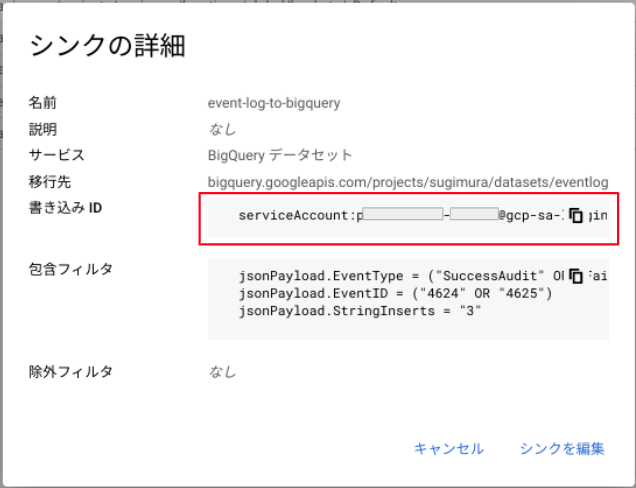Click the なし value next to 除外フィルタ

click(222, 372)
